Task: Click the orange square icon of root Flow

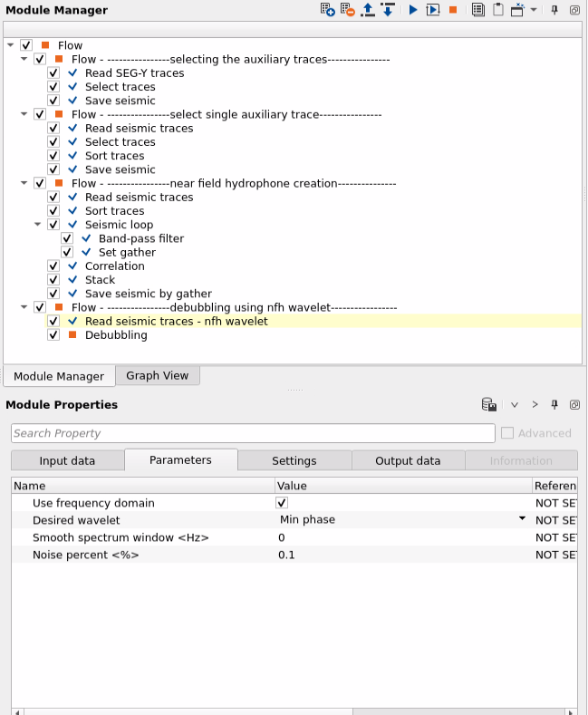Action: click(45, 45)
